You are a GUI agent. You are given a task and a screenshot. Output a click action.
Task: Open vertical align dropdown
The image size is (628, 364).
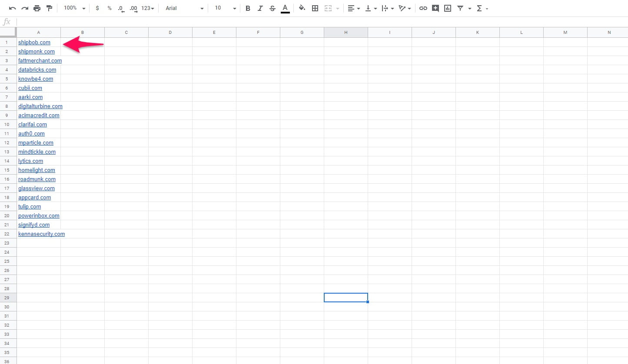371,8
